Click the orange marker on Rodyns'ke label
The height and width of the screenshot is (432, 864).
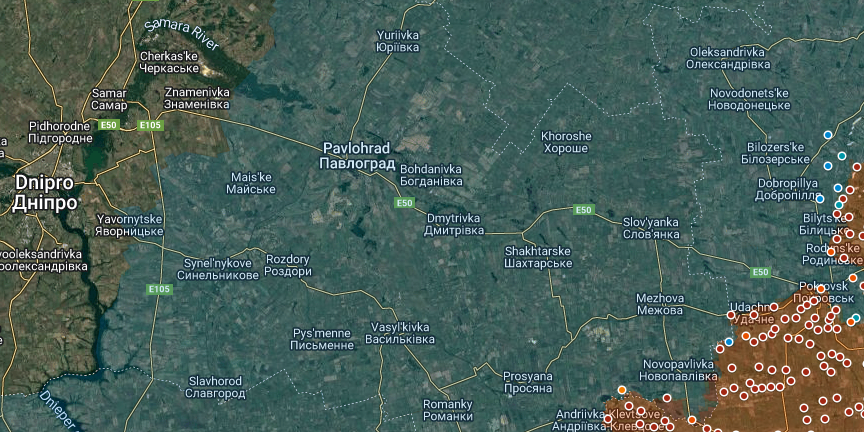pos(831,252)
